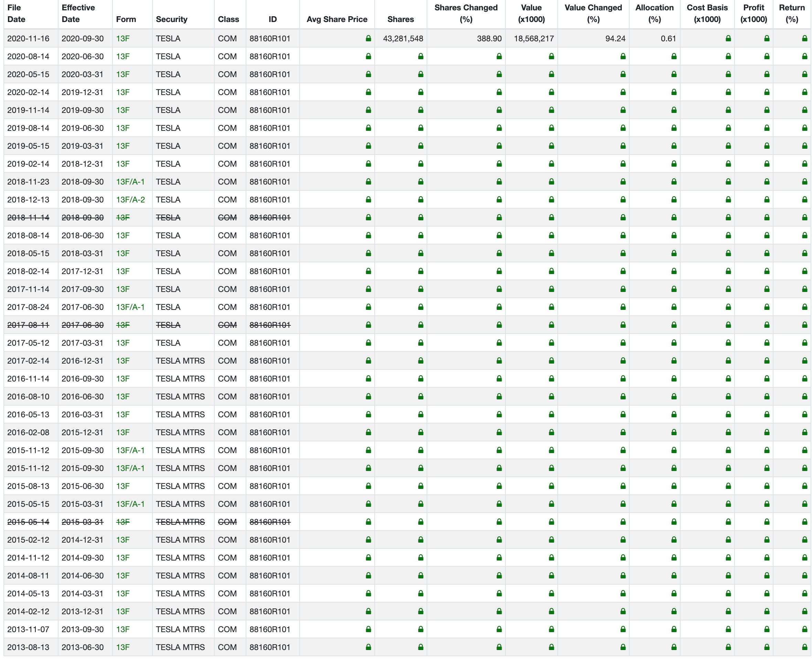812x659 pixels.
Task: Open the 13F form link filed 2013-08-13
Action: point(122,647)
